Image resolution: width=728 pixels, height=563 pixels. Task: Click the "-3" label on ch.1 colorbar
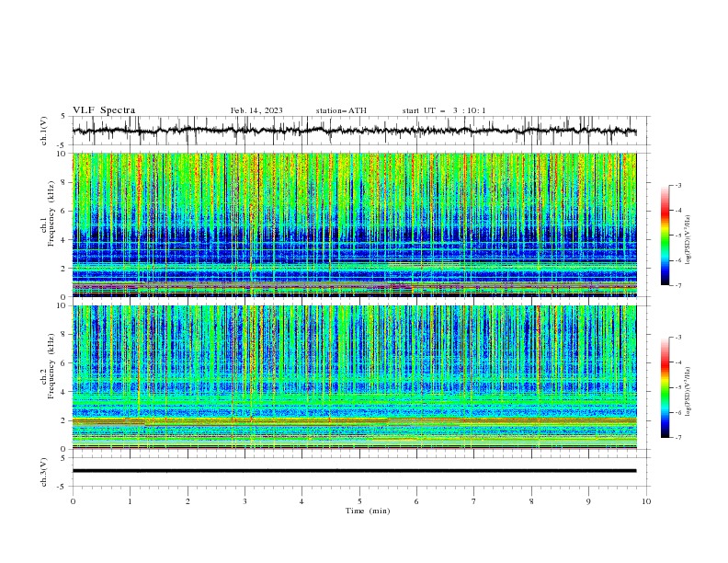pyautogui.click(x=678, y=185)
